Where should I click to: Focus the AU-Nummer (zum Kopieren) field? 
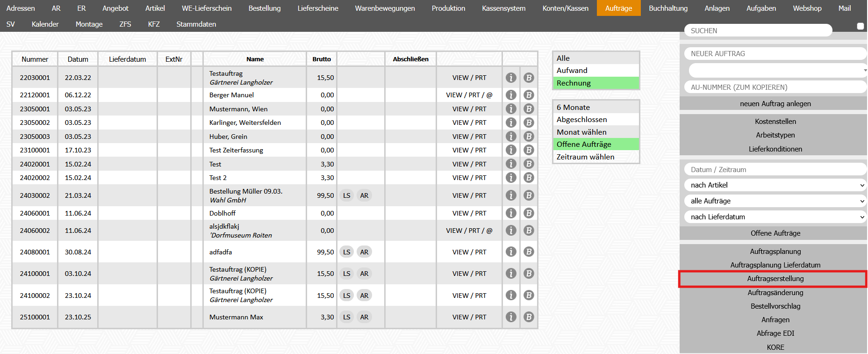point(775,87)
